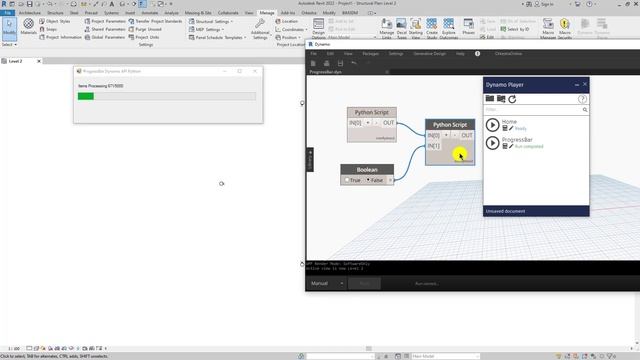Open the Add-Ins ribbon tab
The height and width of the screenshot is (360, 640).
pos(288,13)
